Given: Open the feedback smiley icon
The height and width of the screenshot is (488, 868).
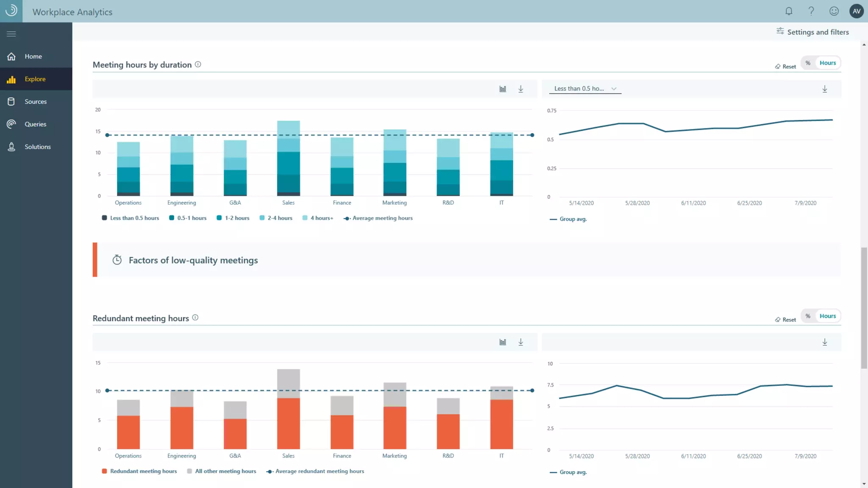Looking at the screenshot, I should point(834,11).
